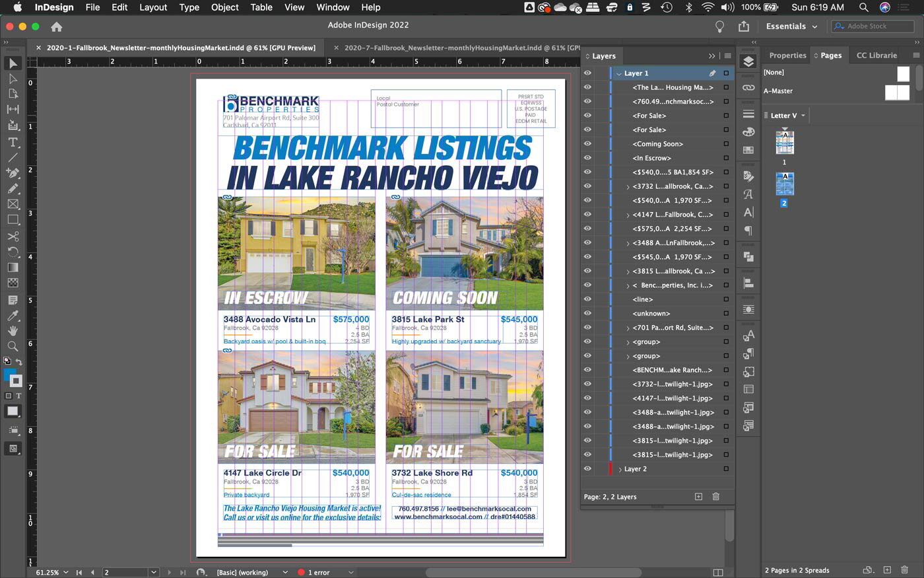The height and width of the screenshot is (578, 924).
Task: Select page 1 thumbnail in Pages
Action: pyautogui.click(x=784, y=143)
